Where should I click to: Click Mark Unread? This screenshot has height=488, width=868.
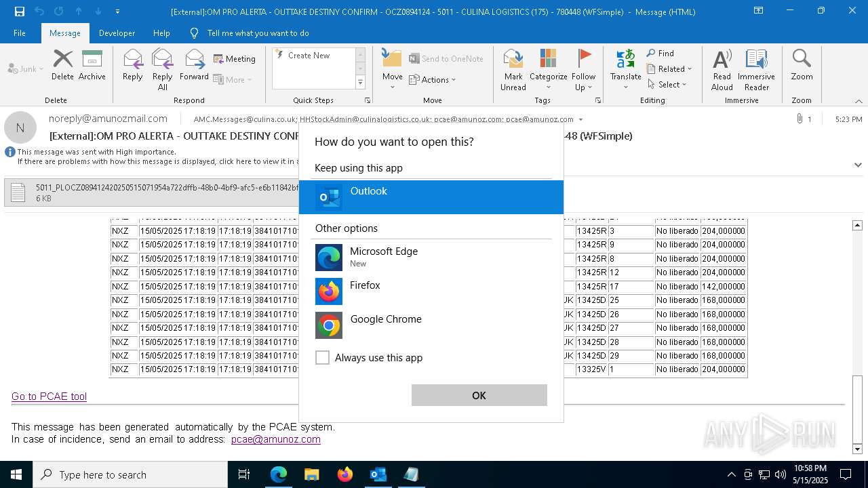coord(513,70)
